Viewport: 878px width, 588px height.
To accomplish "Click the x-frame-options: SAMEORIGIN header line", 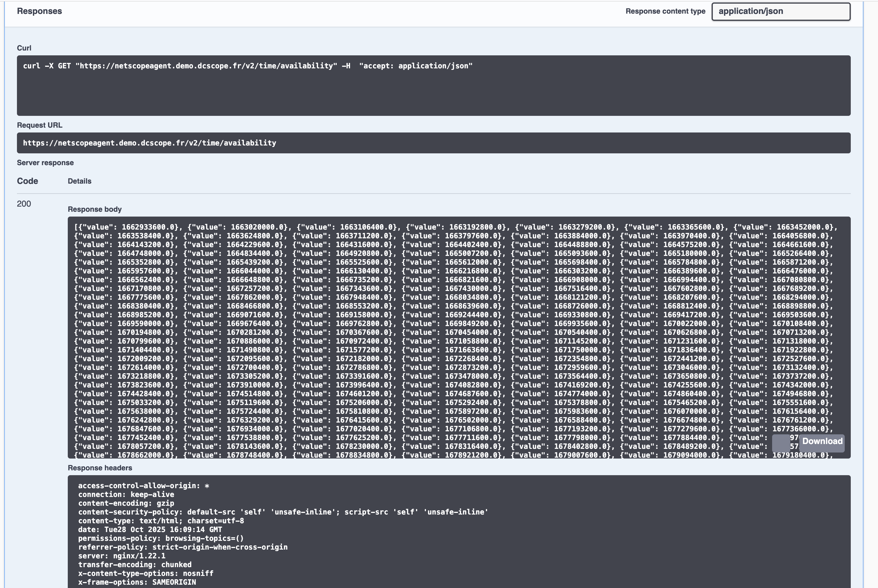I will 137,582.
